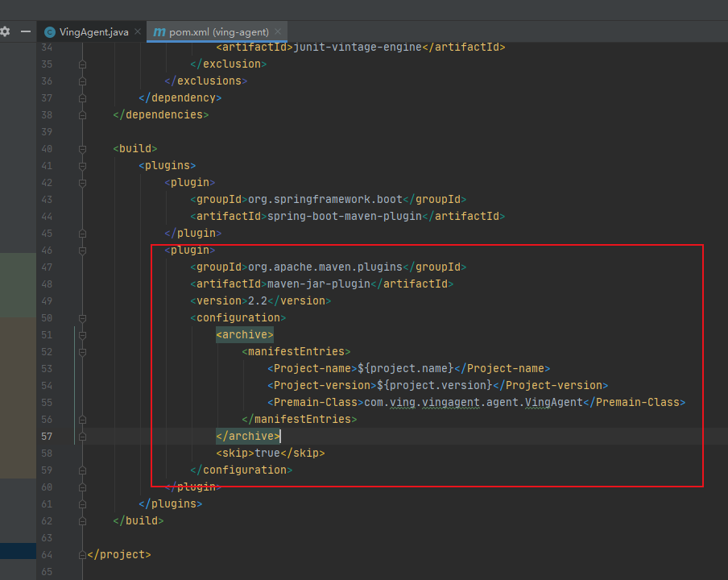Open the VingAgent class reference in Premain-Class
728x580 pixels.
[x=553, y=402]
